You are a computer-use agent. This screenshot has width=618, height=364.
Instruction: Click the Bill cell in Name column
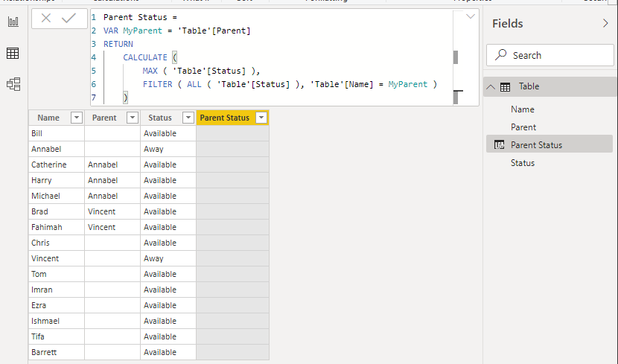coord(57,133)
